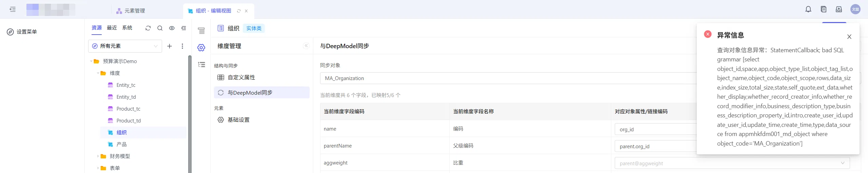Open the more options vertical dots
The height and width of the screenshot is (173, 868).
182,46
